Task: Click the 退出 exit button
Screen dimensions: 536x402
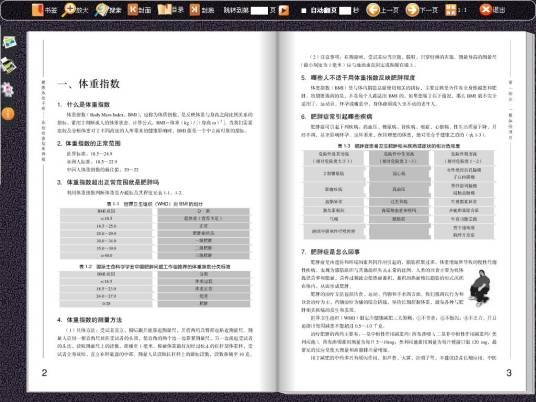Action: [492, 10]
